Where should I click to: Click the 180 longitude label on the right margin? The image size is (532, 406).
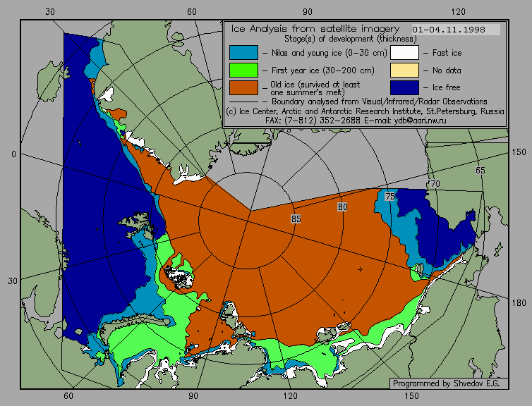pyautogui.click(x=519, y=302)
